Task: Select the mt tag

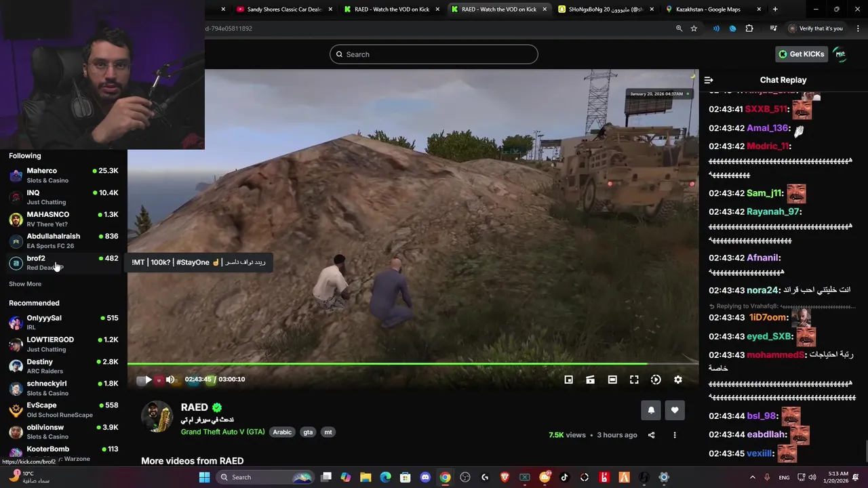Action: click(328, 432)
